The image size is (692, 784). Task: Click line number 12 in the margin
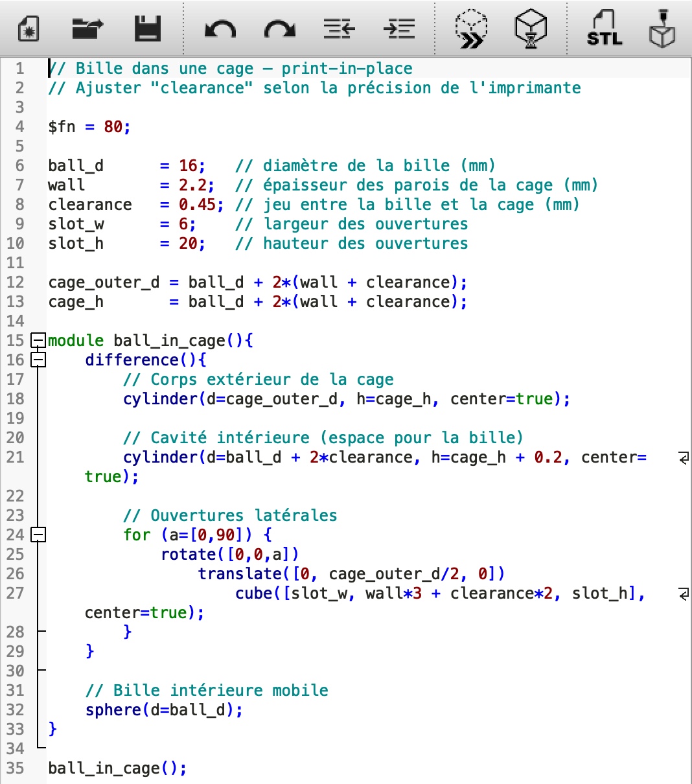[15, 282]
